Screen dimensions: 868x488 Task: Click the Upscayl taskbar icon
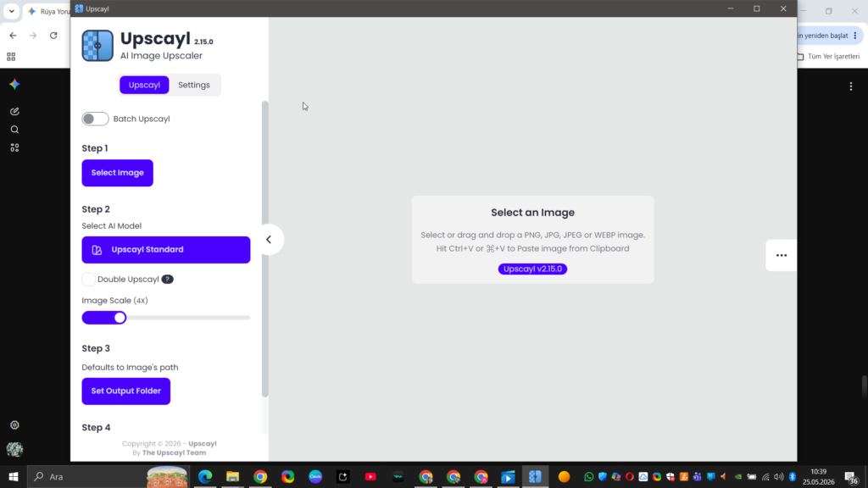(x=536, y=476)
